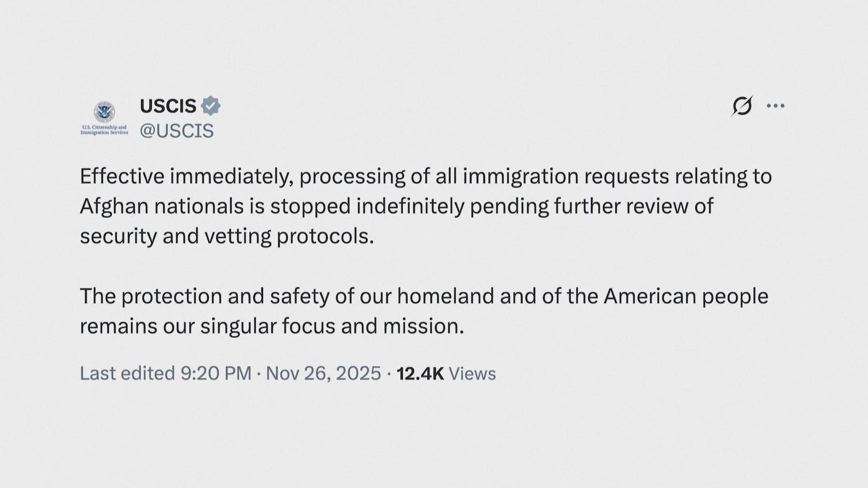868x488 pixels.
Task: Click the U.S. Citizenship and Immigration Services caption
Action: click(104, 130)
